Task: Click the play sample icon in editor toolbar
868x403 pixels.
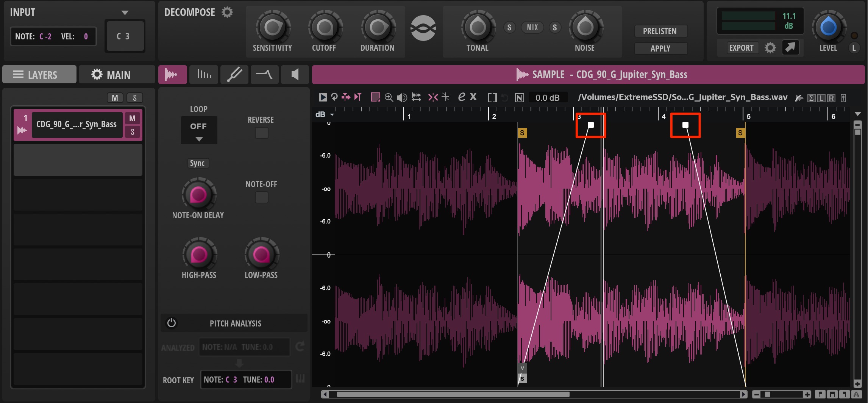Action: tap(323, 97)
